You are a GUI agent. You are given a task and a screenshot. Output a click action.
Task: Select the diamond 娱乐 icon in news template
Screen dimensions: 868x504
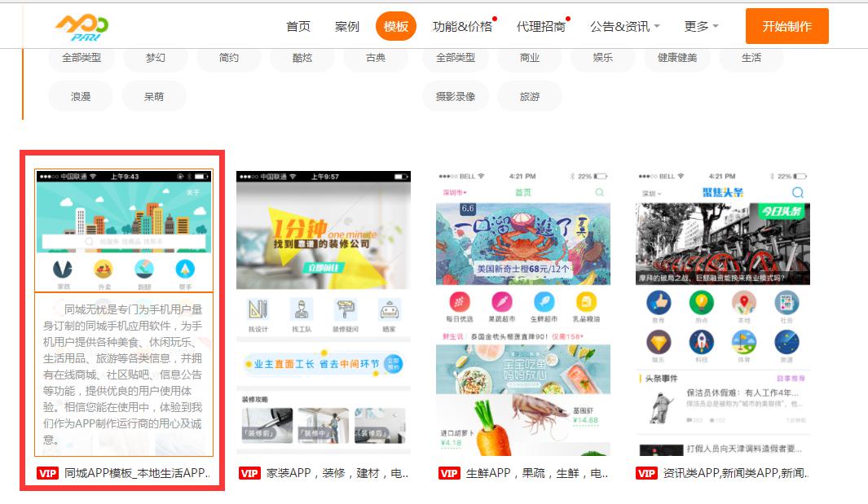point(659,342)
